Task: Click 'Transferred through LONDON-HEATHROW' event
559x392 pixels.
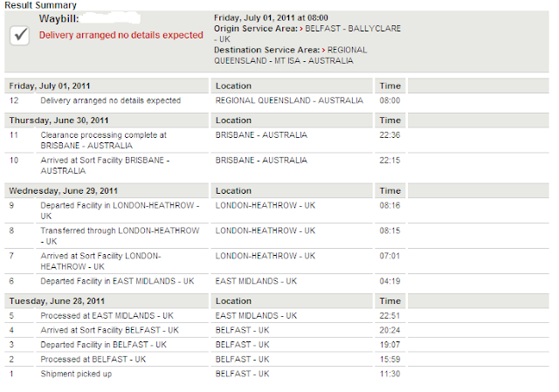Action: click(120, 236)
